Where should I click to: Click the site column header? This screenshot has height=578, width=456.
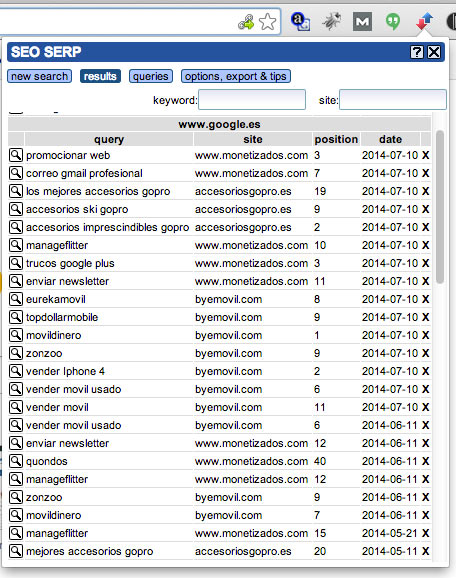pyautogui.click(x=253, y=139)
